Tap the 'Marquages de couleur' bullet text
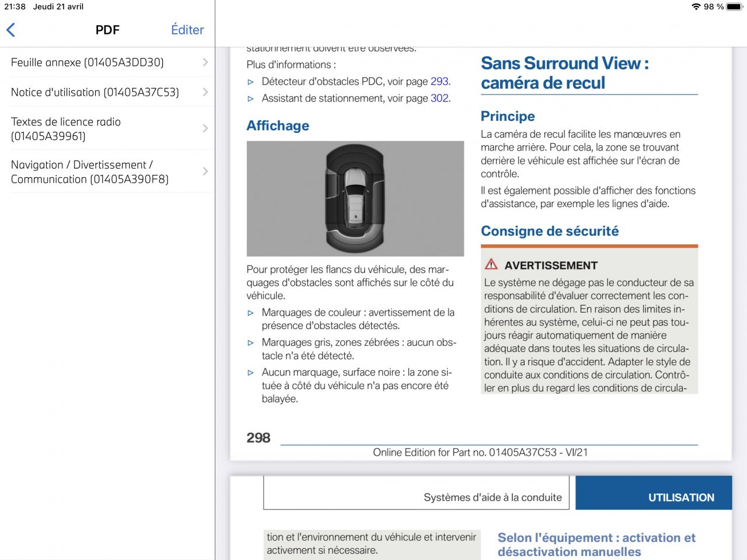 pos(358,319)
